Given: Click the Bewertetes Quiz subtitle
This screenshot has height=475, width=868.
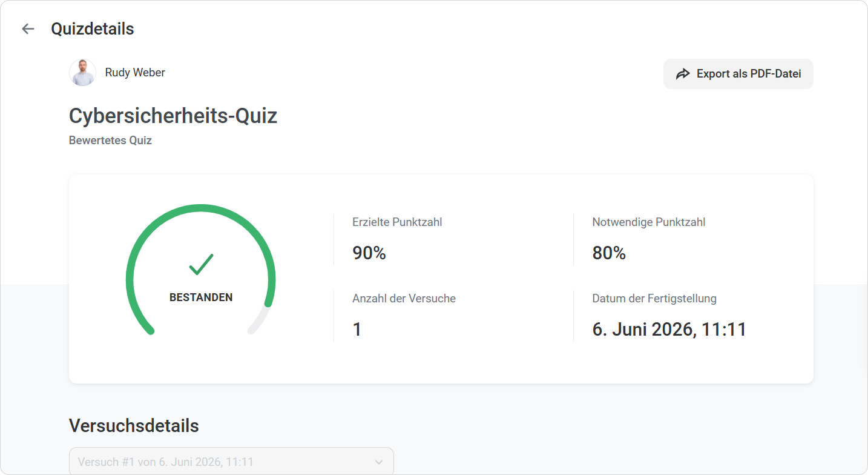Looking at the screenshot, I should (x=110, y=141).
